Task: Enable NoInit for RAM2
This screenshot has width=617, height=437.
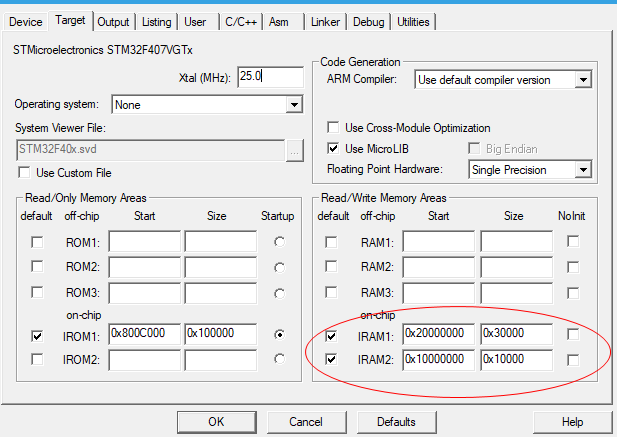Action: pos(573,267)
